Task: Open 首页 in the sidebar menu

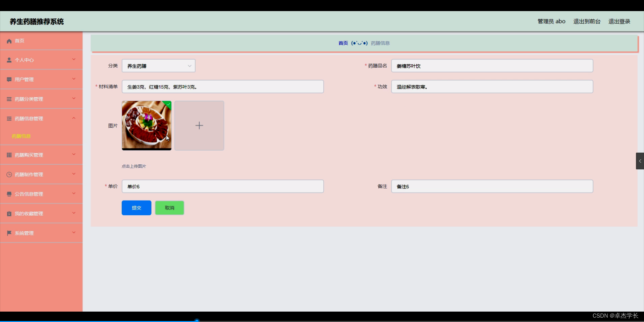Action: pyautogui.click(x=41, y=41)
